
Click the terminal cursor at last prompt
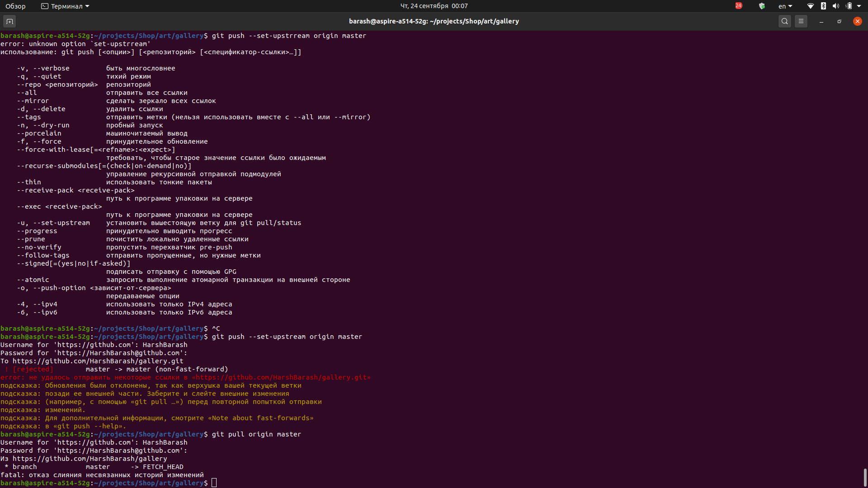point(214,483)
